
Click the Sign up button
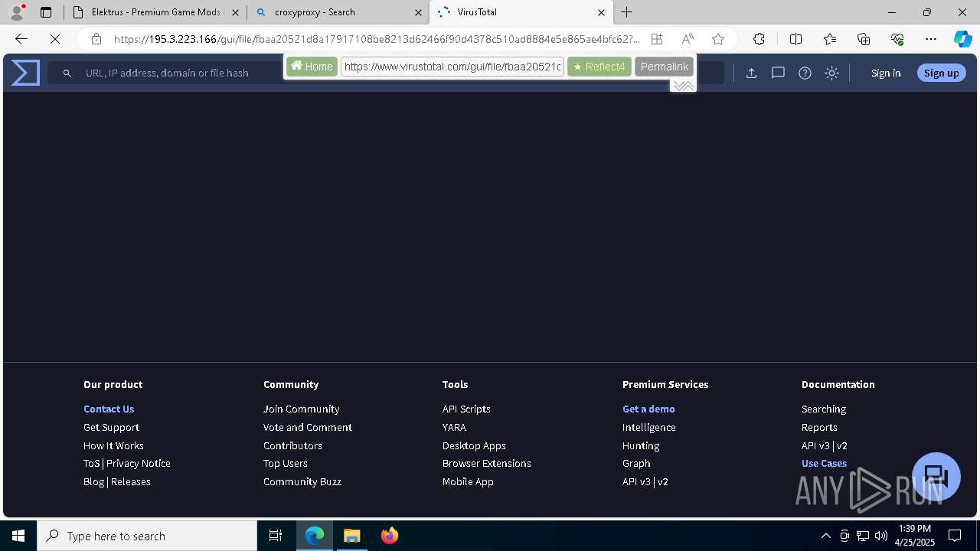pos(941,73)
